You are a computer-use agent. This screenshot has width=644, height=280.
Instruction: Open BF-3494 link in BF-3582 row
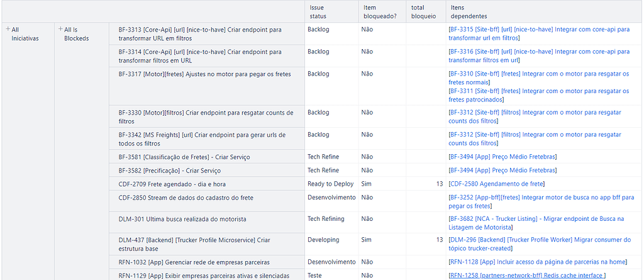click(x=502, y=171)
